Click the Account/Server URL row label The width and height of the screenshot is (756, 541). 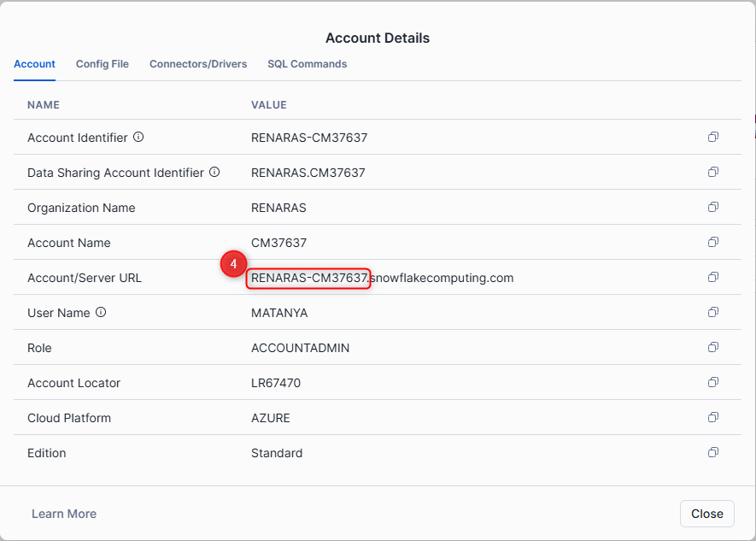pyautogui.click(x=85, y=279)
